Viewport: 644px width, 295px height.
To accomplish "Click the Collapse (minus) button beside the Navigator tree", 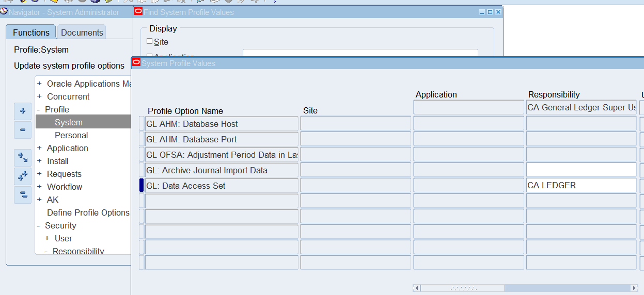I will click(23, 130).
